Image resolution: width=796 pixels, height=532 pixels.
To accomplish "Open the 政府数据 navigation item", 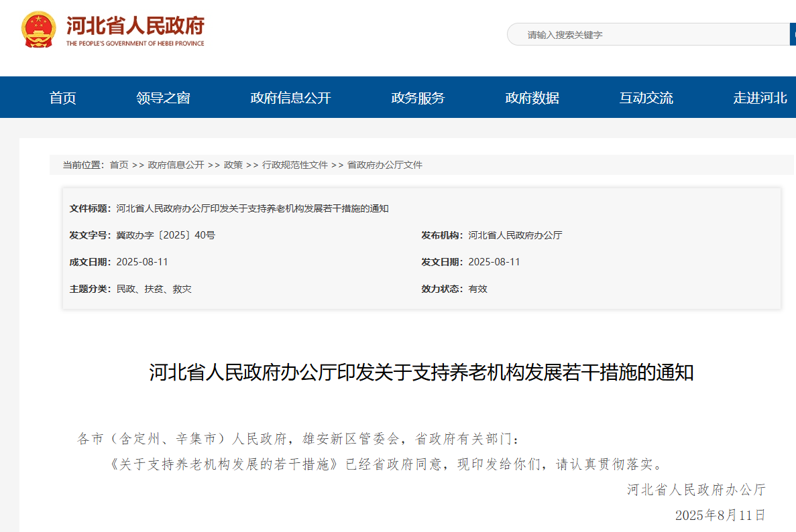I will point(532,98).
